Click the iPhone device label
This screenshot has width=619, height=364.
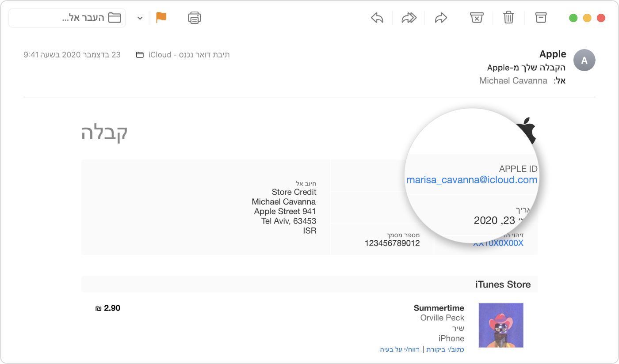pos(451,338)
